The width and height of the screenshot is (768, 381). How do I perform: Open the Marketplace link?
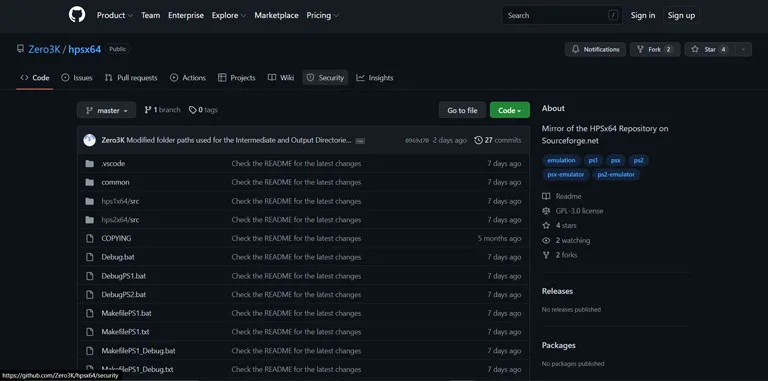(x=276, y=15)
